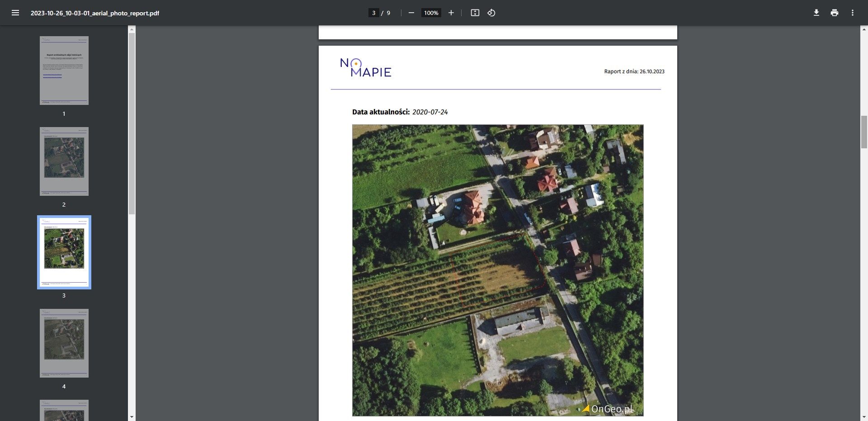
Task: Click the zoom out minus button
Action: [411, 13]
